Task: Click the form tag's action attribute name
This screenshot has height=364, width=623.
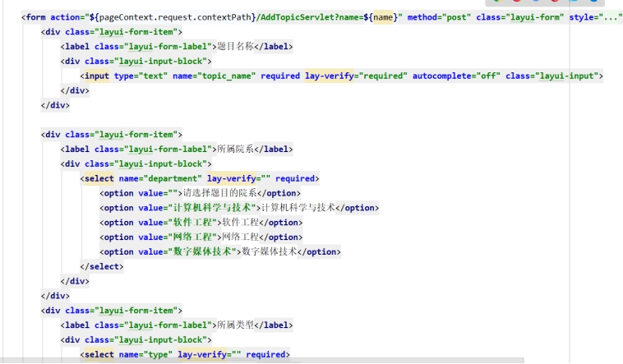Action: [x=65, y=17]
